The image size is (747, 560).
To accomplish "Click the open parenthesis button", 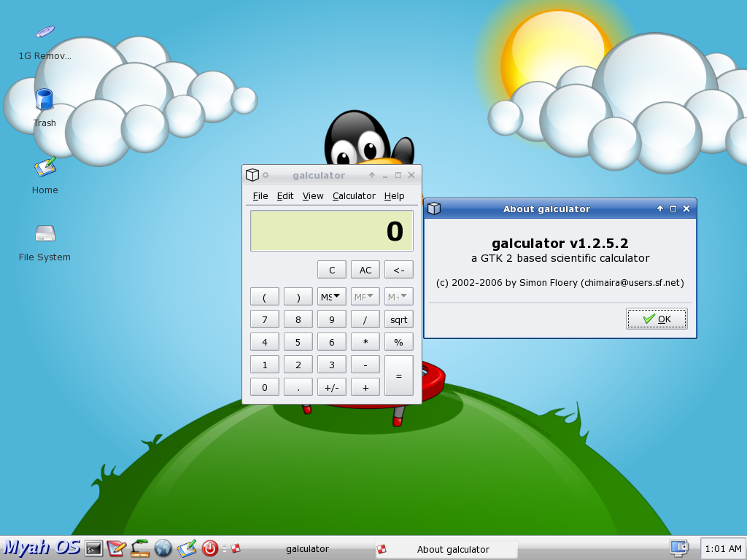I will click(x=264, y=297).
